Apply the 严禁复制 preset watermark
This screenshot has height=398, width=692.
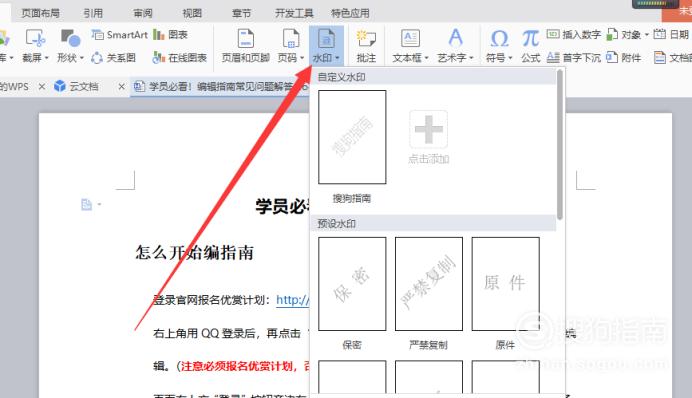click(429, 284)
